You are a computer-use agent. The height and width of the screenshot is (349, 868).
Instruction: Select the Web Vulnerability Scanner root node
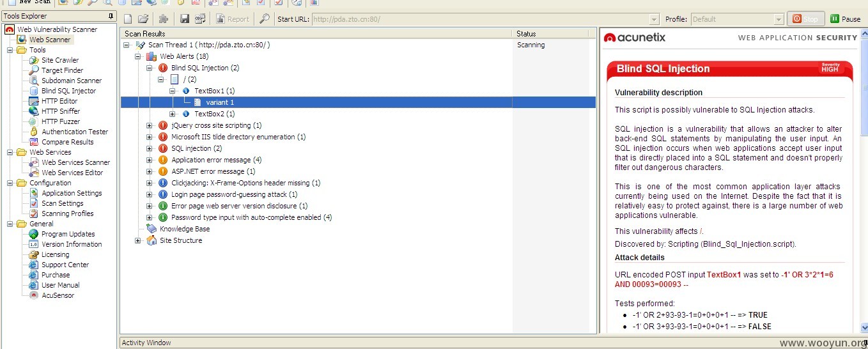pos(57,29)
